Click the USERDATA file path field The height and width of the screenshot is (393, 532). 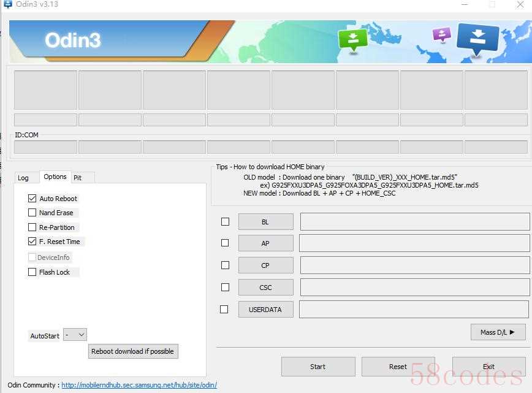pyautogui.click(x=414, y=309)
